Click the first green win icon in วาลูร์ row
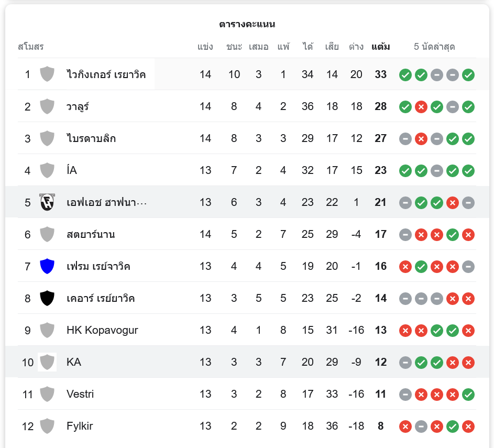Viewport: 494px width, 448px height. click(405, 107)
